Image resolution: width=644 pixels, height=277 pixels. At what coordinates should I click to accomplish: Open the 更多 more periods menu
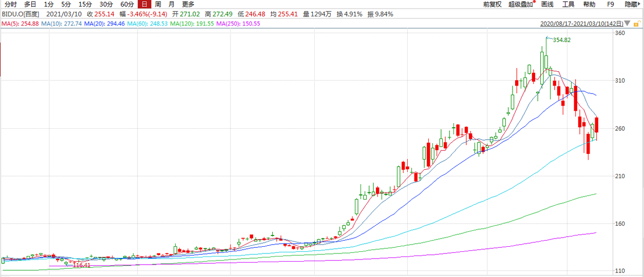coord(188,4)
